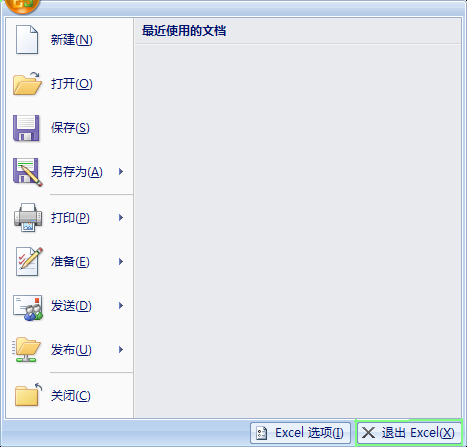
Task: Expand the 另存为(A) submenu arrow
Action: coord(121,172)
